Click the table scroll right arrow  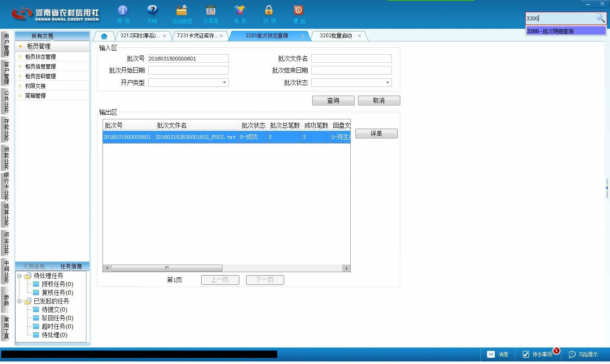[x=347, y=268]
